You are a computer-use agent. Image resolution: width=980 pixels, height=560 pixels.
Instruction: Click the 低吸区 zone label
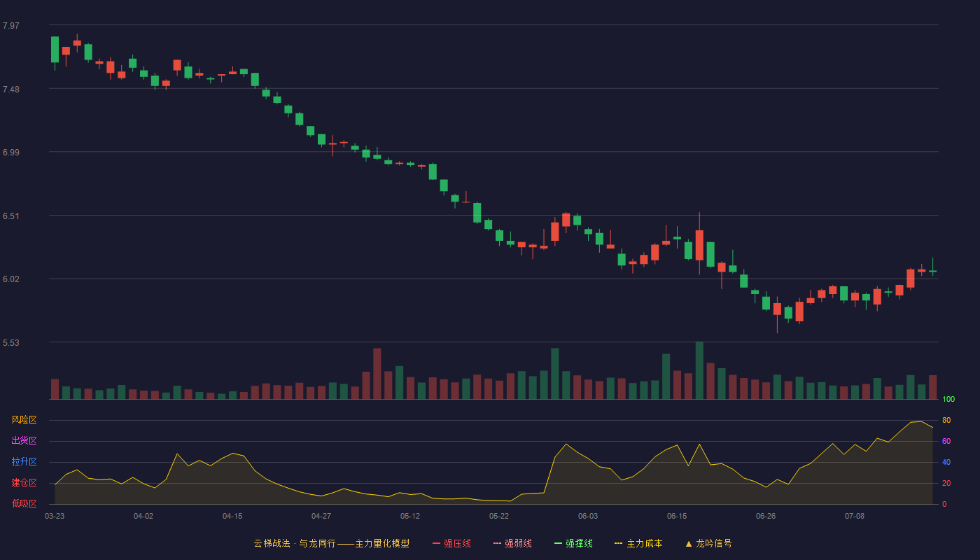(x=24, y=503)
